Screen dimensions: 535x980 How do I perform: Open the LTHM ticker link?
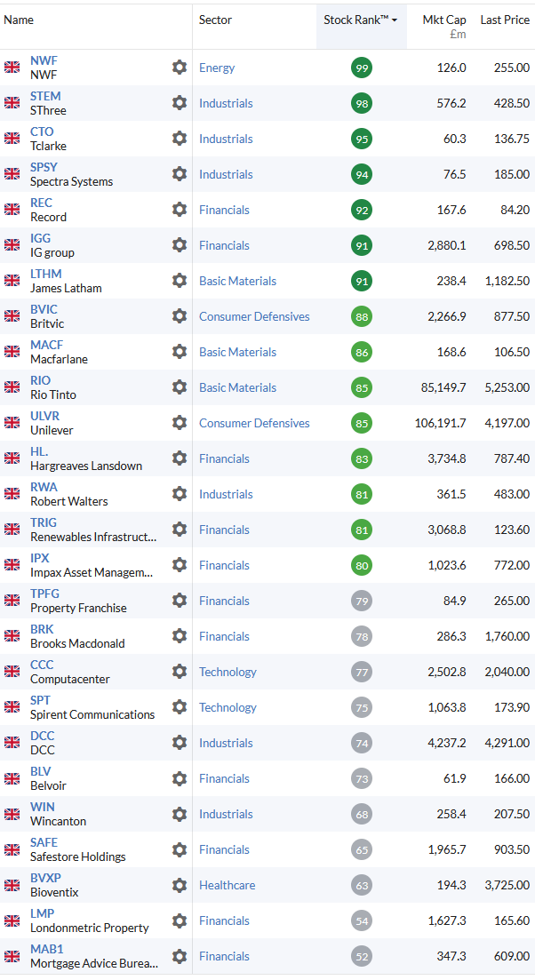pos(46,274)
